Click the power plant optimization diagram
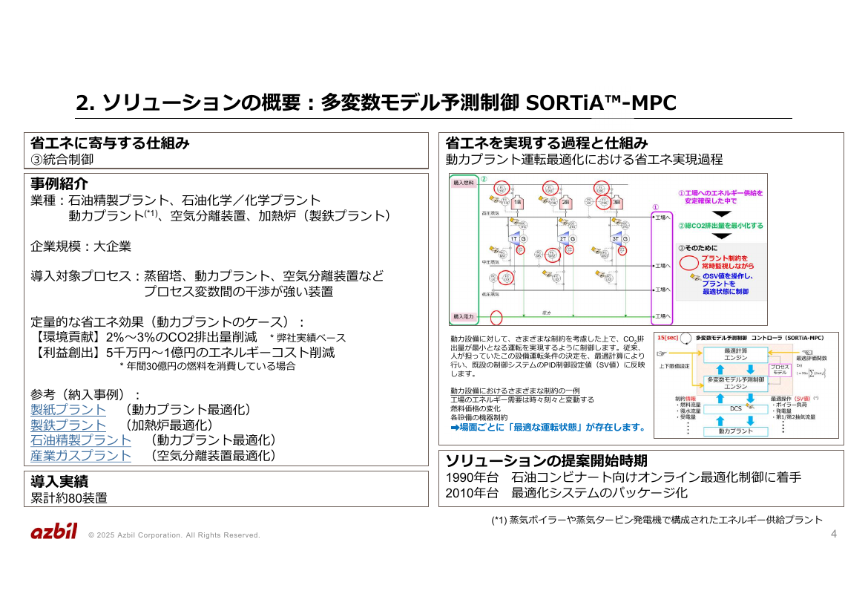Screen dimensions: 868x614 point(608,249)
